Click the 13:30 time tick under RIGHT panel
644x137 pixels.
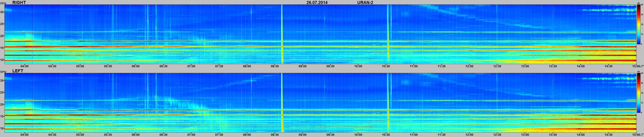[553, 66]
